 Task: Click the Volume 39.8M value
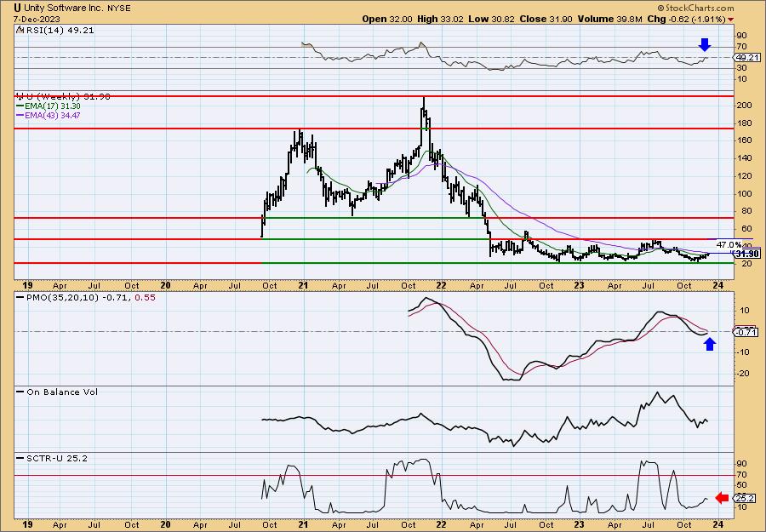pyautogui.click(x=610, y=19)
